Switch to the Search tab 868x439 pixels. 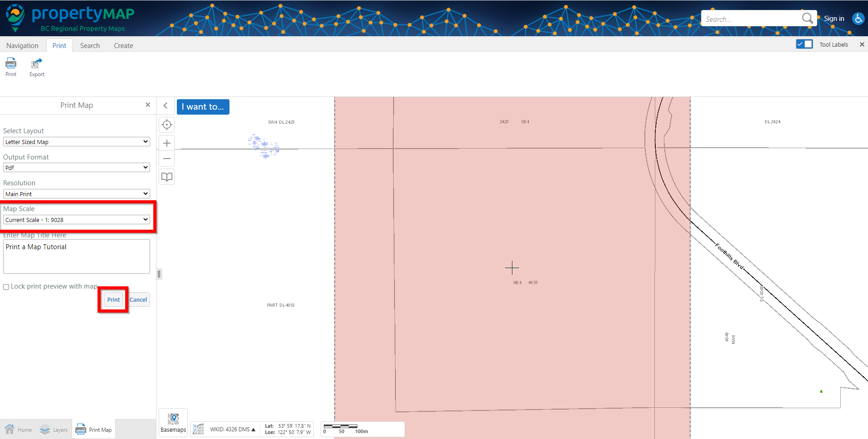[90, 45]
